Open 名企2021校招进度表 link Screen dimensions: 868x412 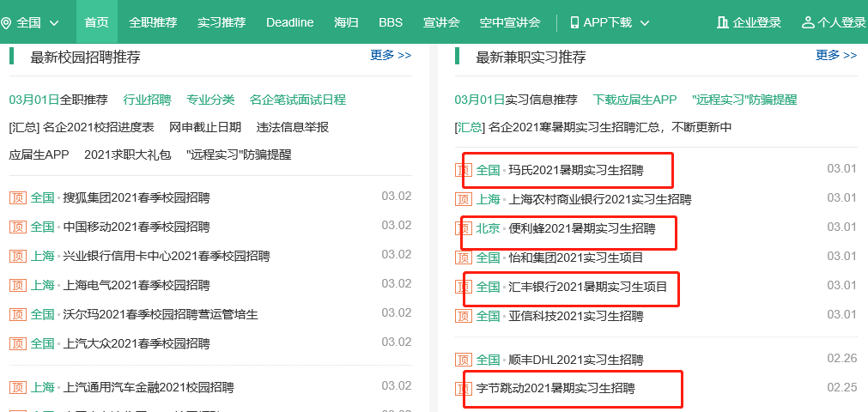pos(99,127)
